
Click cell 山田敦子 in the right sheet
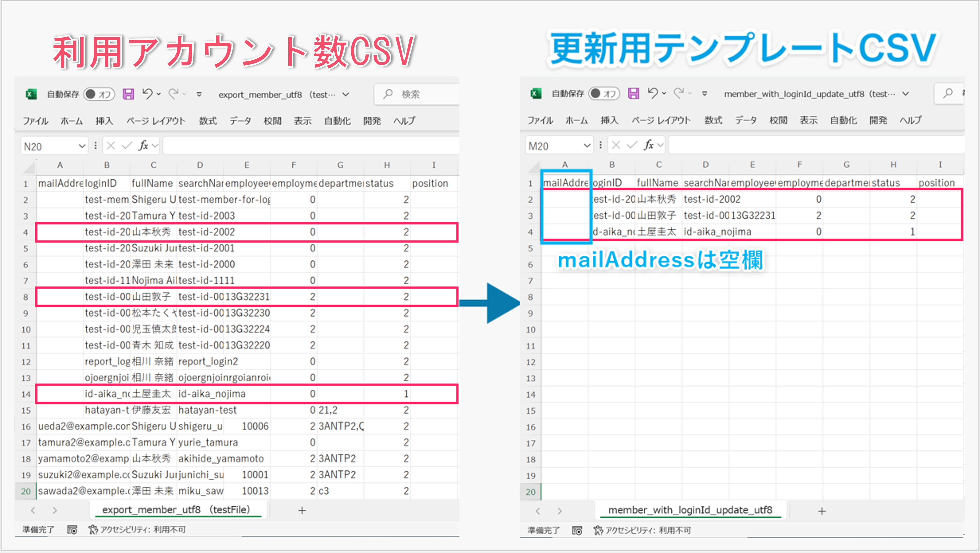tap(658, 216)
